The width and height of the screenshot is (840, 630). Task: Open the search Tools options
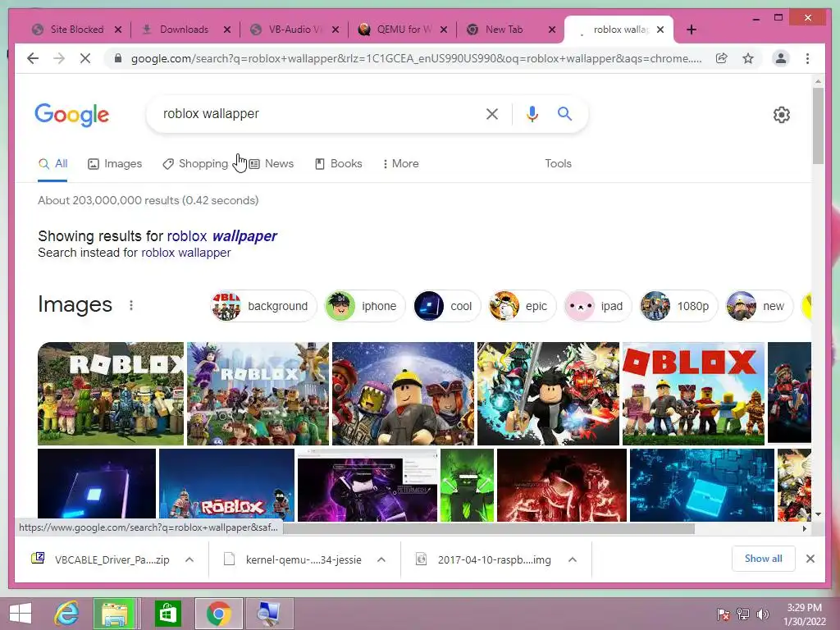pos(558,163)
